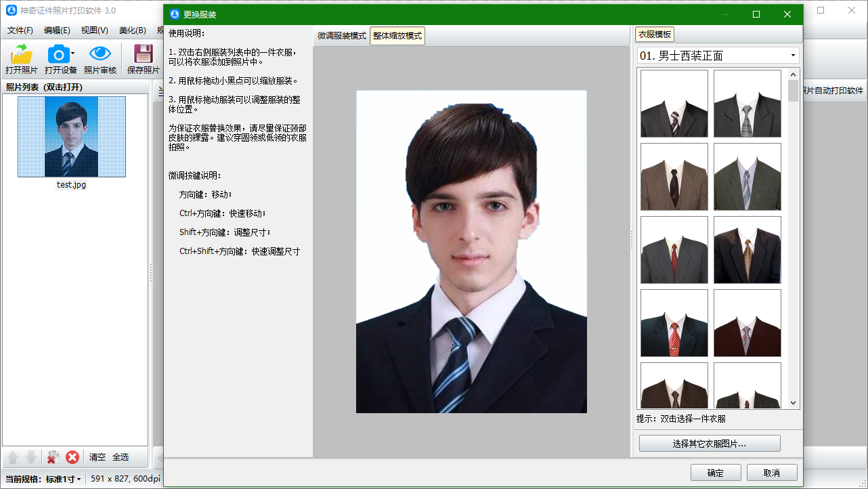Click the clothing list scrollbar down arrow
Viewport: 868px width, 489px height.
[x=793, y=403]
